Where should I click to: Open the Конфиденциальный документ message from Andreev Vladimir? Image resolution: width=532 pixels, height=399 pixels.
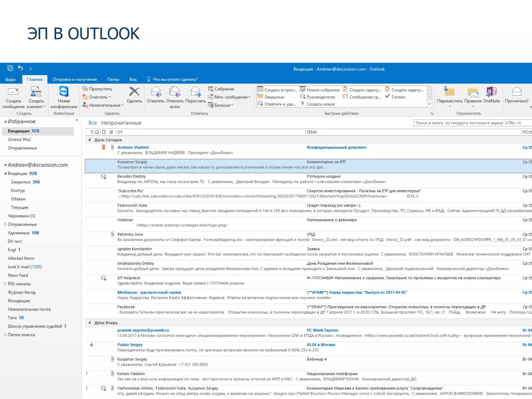(x=337, y=147)
